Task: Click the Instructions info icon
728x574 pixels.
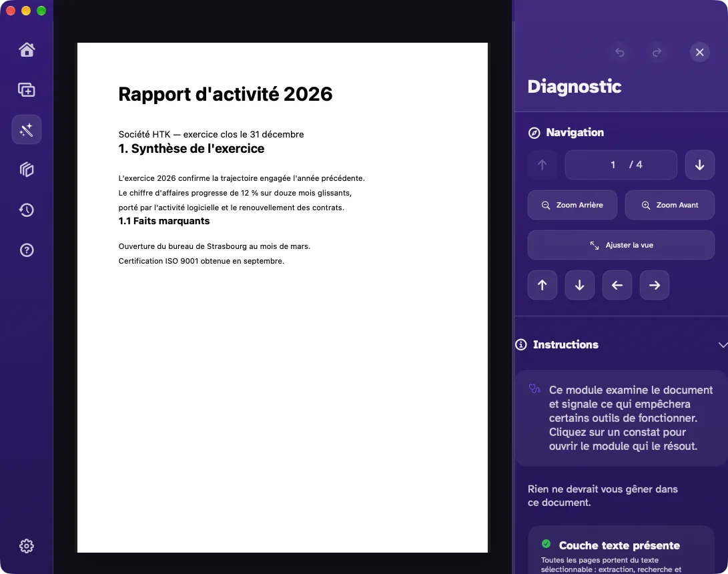Action: [x=521, y=344]
